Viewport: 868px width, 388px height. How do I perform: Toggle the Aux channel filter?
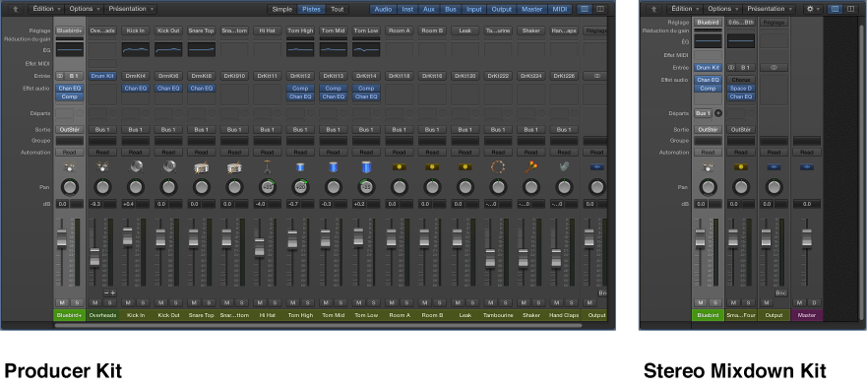coord(429,9)
